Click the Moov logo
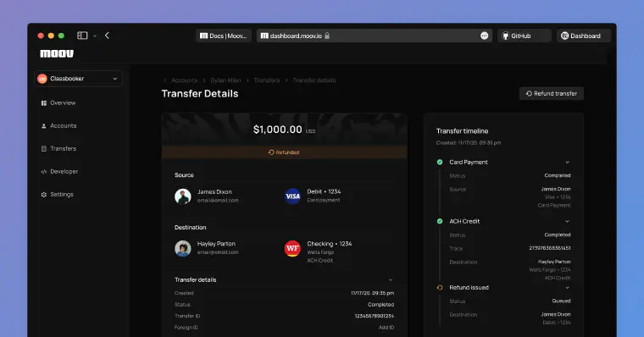Viewport: 644px width, 337px height. click(x=57, y=53)
